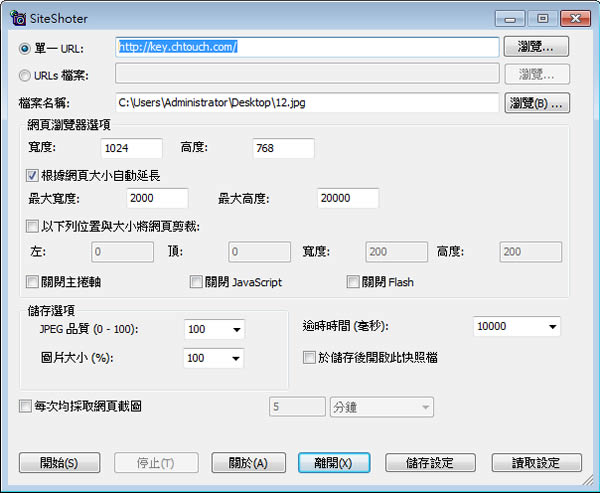
Task: Minimize the SiteShoter window
Action: click(x=510, y=18)
